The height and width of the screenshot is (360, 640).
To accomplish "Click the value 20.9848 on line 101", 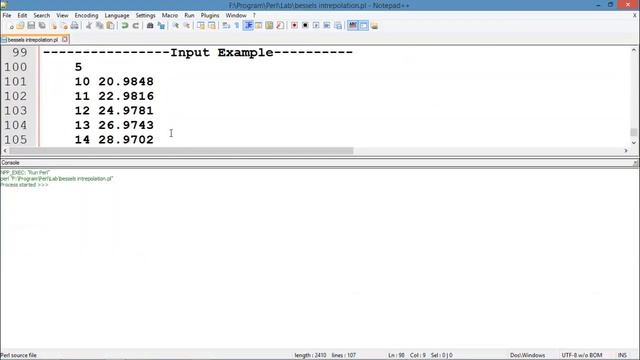I will click(x=126, y=82).
